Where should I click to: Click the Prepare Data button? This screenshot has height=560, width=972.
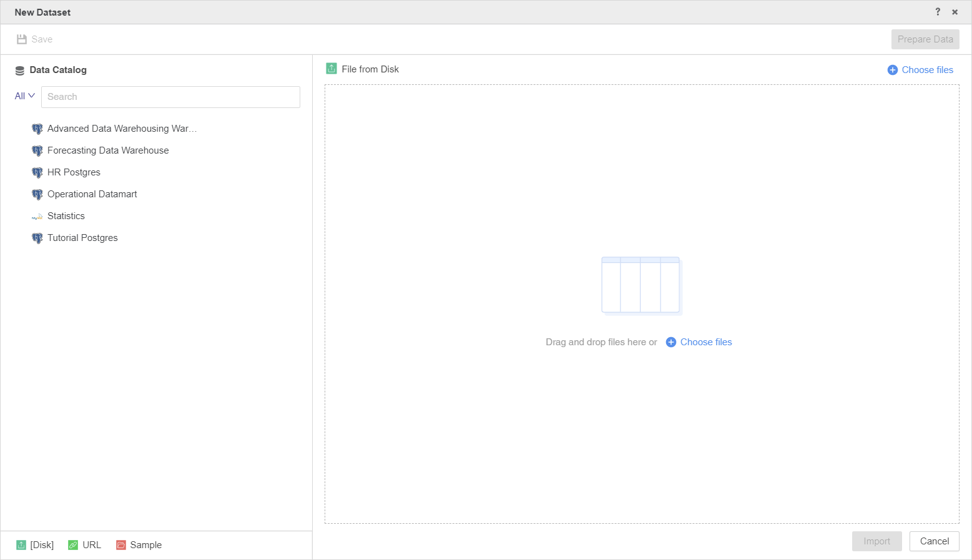tap(925, 39)
